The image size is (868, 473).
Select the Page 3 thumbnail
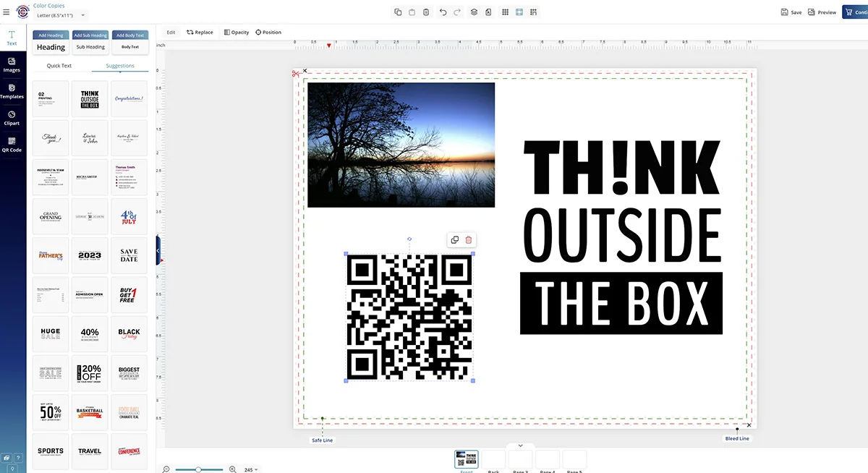(521, 460)
